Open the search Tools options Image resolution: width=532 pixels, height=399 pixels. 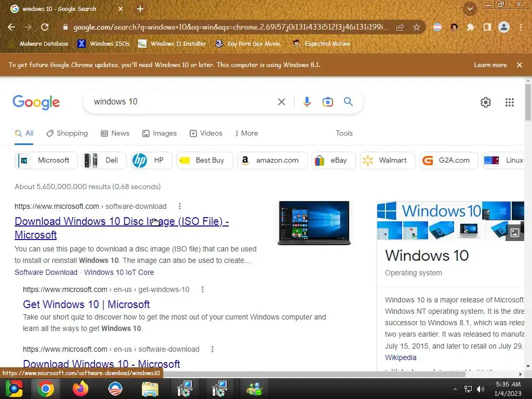point(344,134)
